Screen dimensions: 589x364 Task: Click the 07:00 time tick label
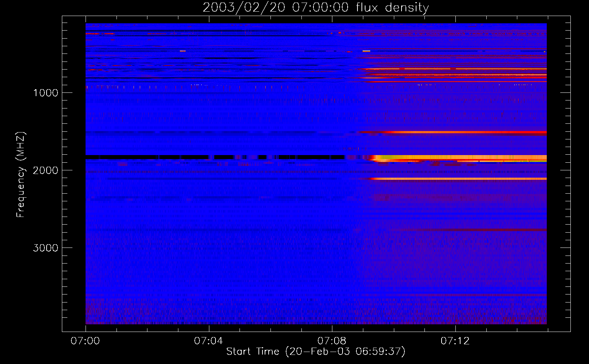pyautogui.click(x=85, y=341)
